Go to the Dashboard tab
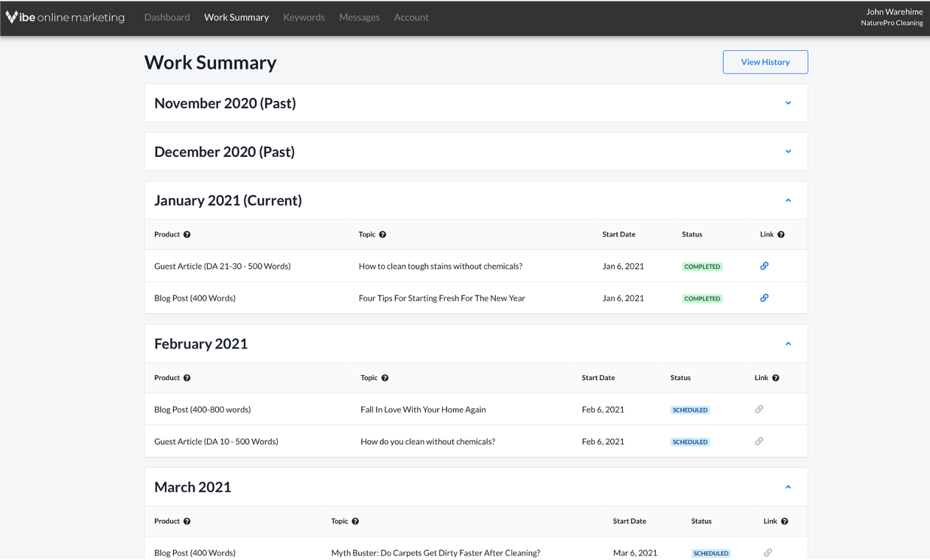 [167, 17]
